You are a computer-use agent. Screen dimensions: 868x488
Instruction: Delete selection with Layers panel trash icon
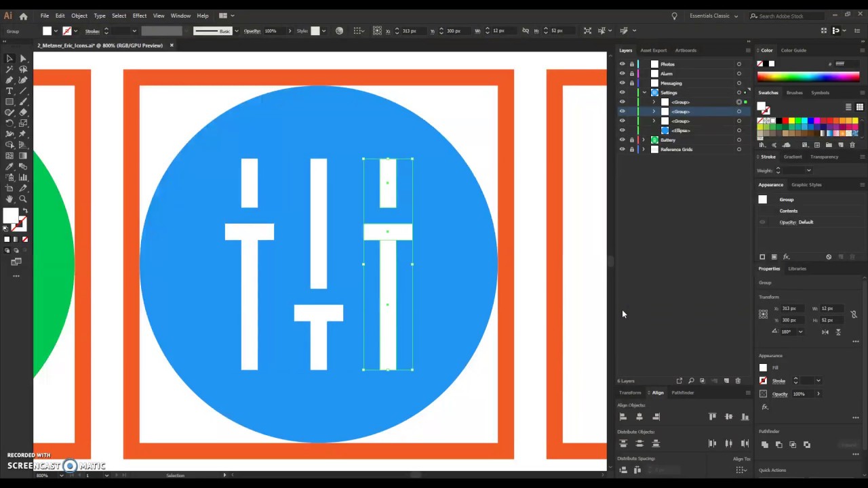click(738, 381)
